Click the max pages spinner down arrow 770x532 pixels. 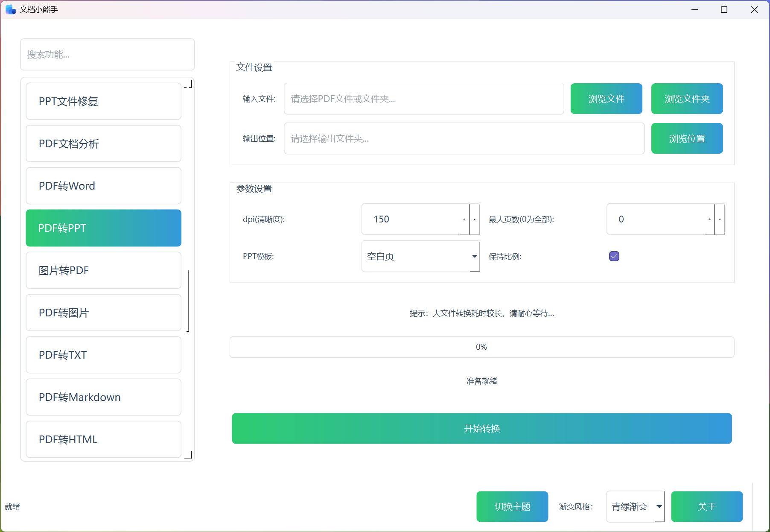tap(720, 219)
